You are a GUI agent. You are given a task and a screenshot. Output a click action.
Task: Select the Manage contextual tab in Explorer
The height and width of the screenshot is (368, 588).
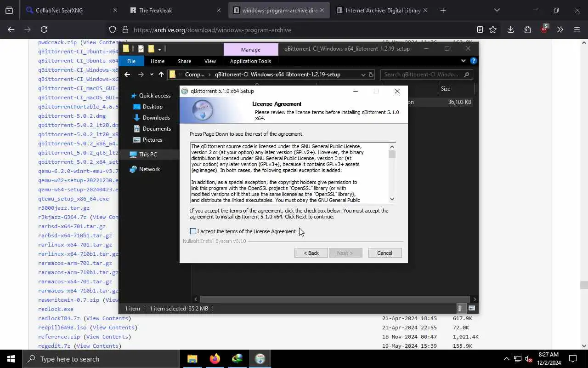[x=251, y=49]
